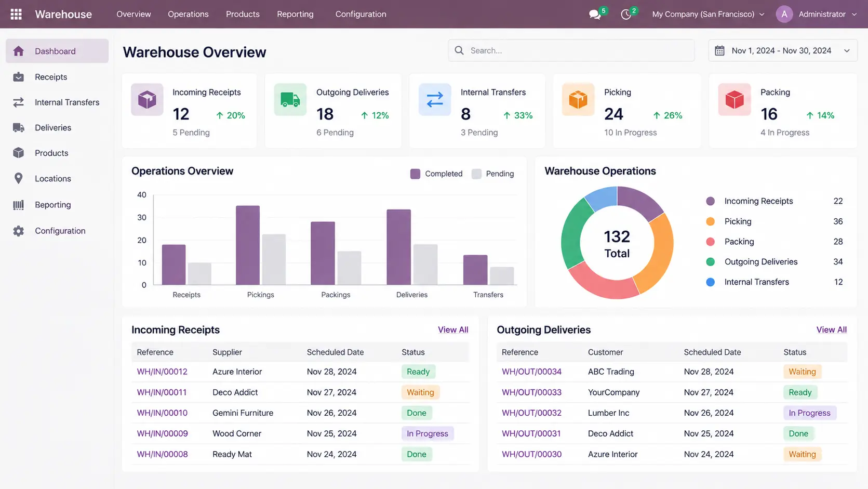This screenshot has width=868, height=489.
Task: Click the Locations pin icon in sidebar
Action: click(x=19, y=178)
